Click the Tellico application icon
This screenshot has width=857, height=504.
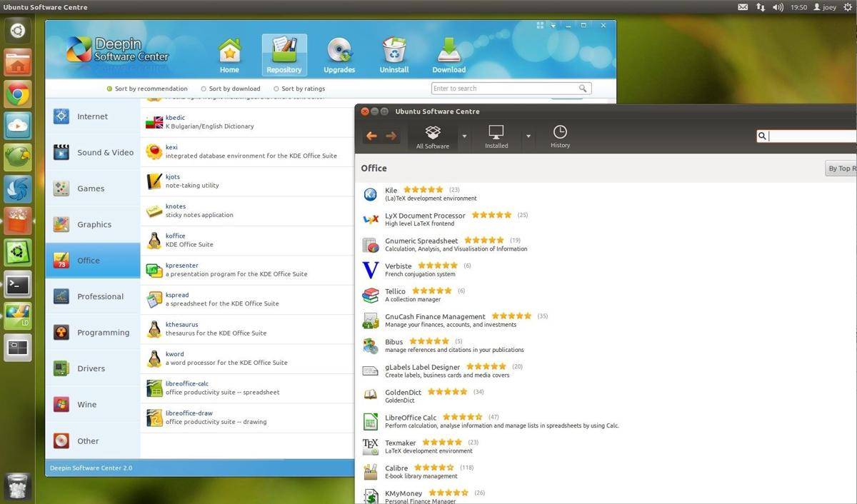[x=371, y=295]
